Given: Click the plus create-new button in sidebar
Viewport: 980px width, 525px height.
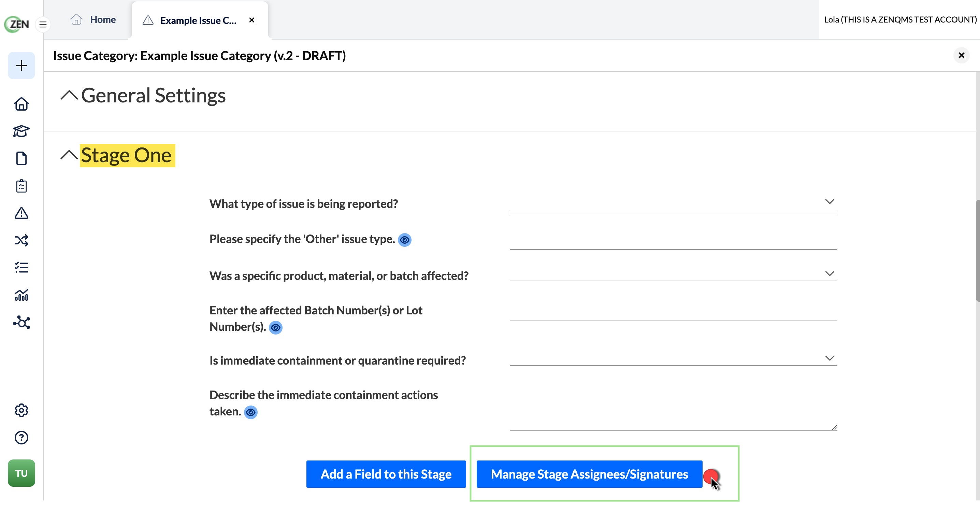Looking at the screenshot, I should 21,66.
